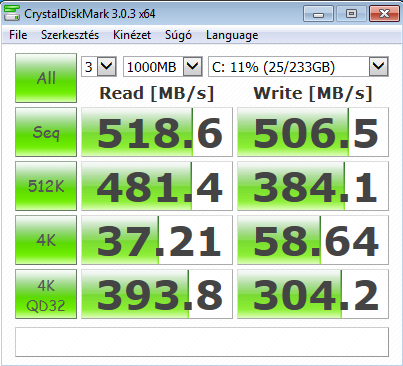Maximize the CrystalDiskMark window

click(351, 14)
